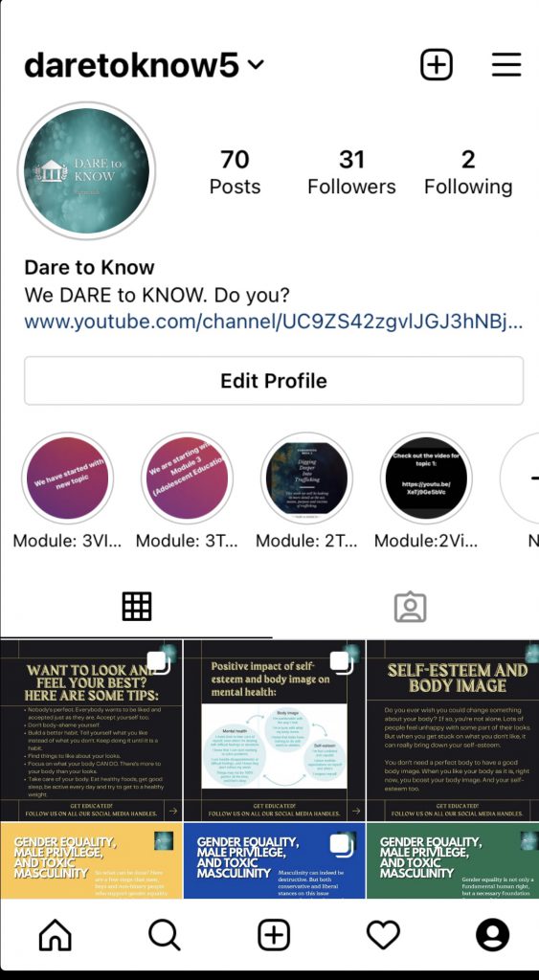Open the YouTube channel link in bio
The width and height of the screenshot is (539, 980).
tap(274, 322)
